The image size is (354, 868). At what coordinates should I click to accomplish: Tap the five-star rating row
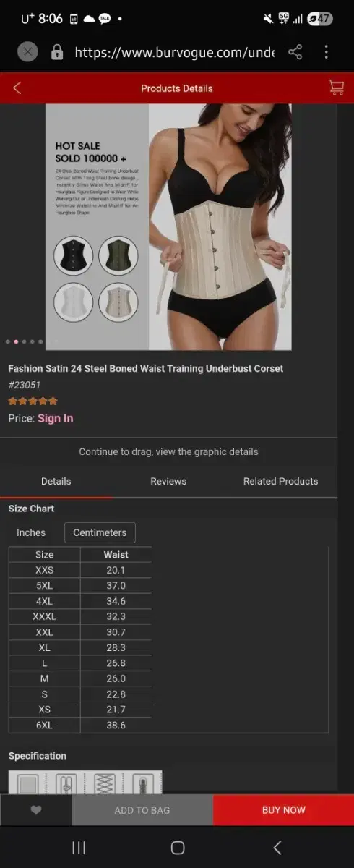(x=33, y=401)
